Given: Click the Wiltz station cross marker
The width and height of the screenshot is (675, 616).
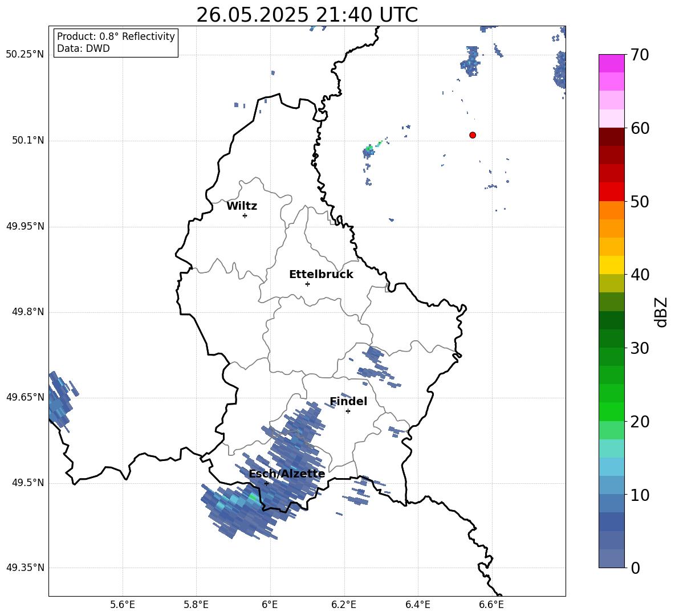Looking at the screenshot, I should [245, 215].
